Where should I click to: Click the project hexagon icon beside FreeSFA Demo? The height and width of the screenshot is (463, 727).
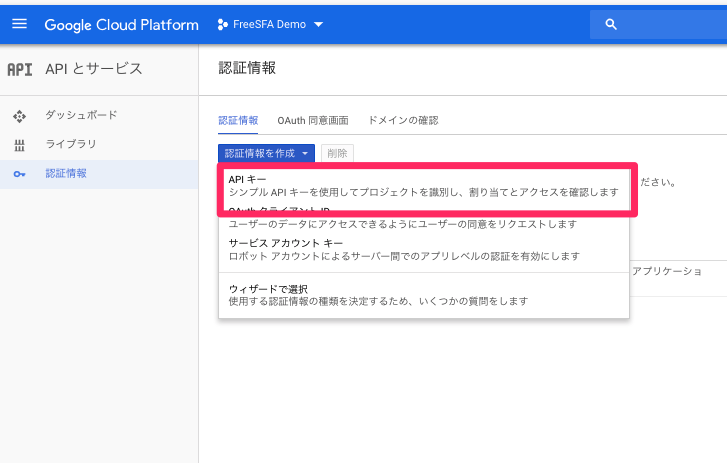pos(222,25)
